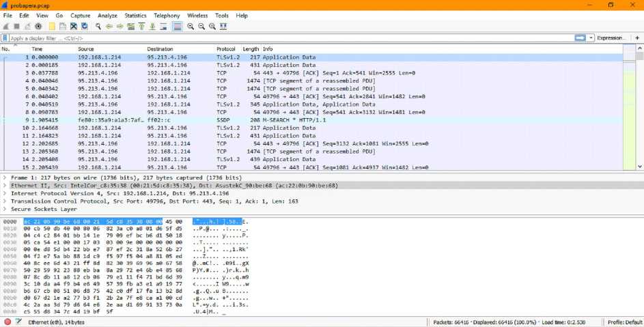Click the Zoom in text icon
Screen dimensions: 644x327
[191, 27]
